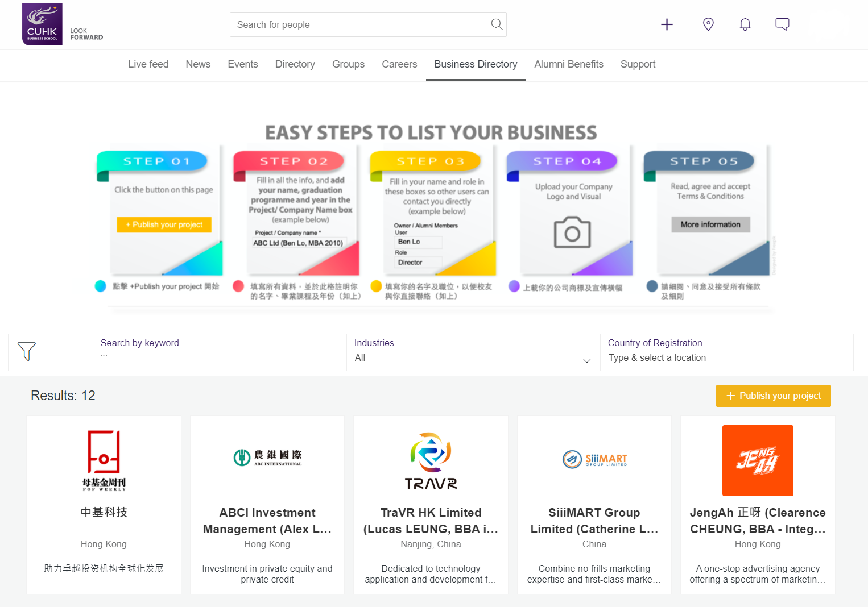Open the News tab
Image resolution: width=868 pixels, height=607 pixels.
point(198,64)
